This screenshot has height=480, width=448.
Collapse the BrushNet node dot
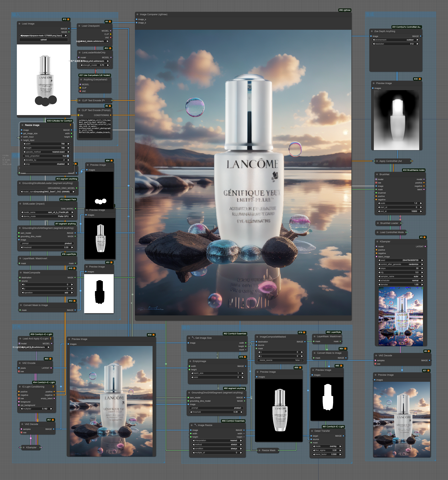point(377,174)
